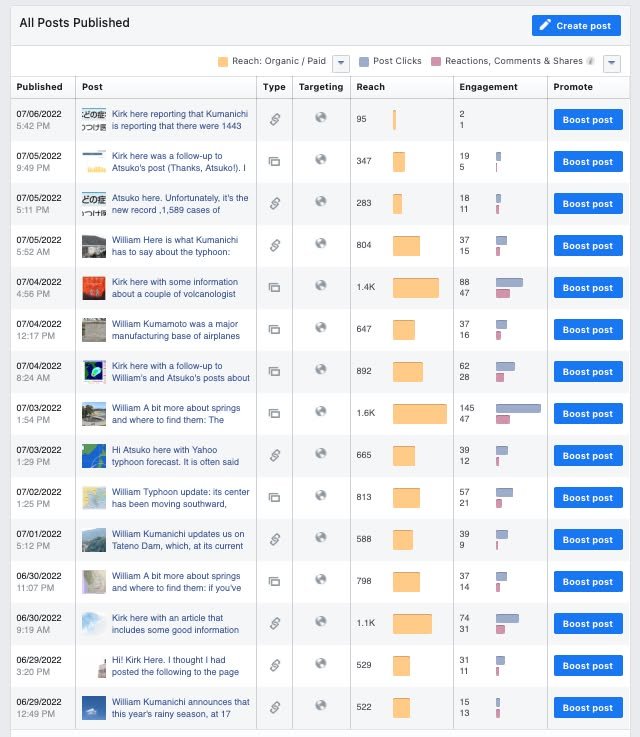Open the Reactions, Comments & Shares dropdown

(x=612, y=63)
